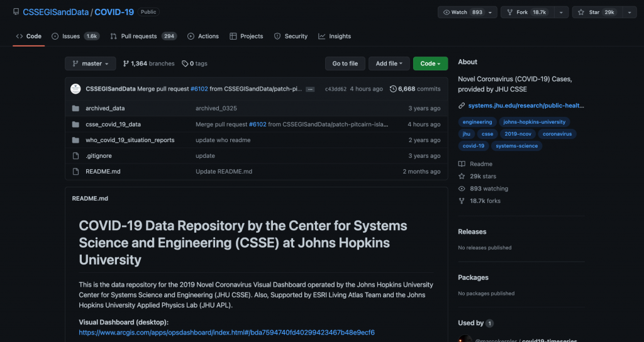Open README.md in the file list

coord(103,172)
